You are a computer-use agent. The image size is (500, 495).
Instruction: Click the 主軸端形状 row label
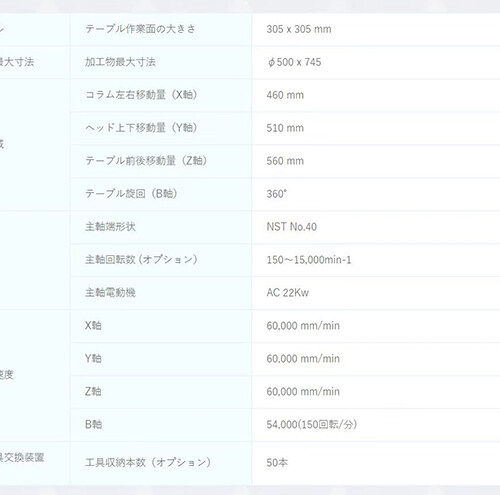pyautogui.click(x=110, y=227)
